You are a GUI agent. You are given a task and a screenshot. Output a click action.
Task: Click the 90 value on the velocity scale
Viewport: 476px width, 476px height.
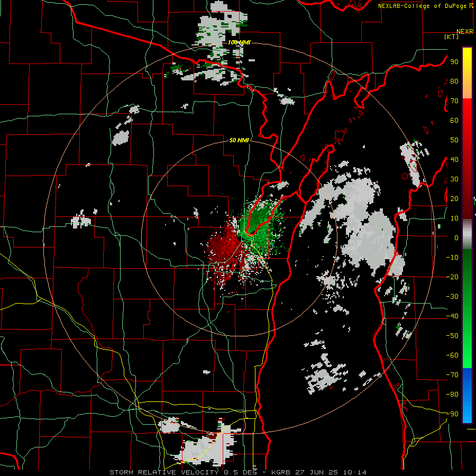[454, 62]
